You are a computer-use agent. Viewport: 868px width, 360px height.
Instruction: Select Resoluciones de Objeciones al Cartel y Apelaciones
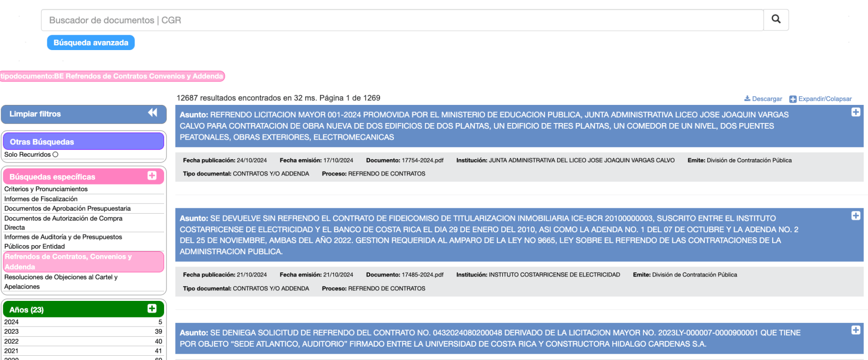pyautogui.click(x=61, y=282)
